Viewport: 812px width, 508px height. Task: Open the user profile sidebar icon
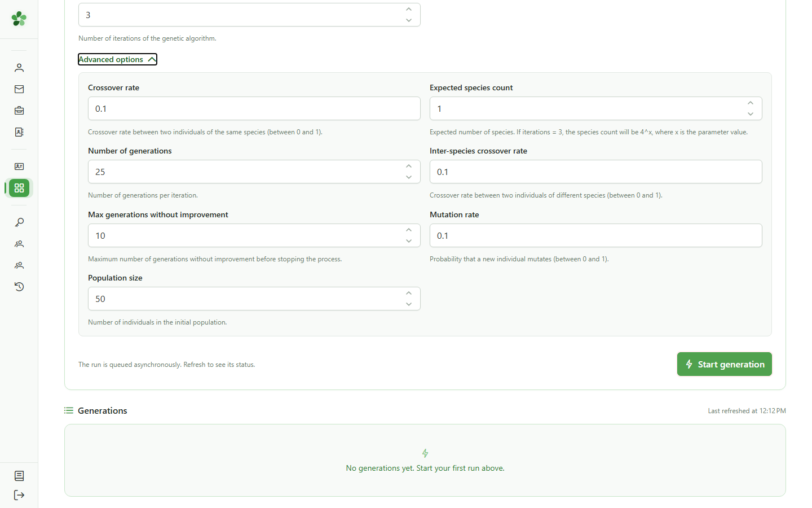tap(19, 68)
